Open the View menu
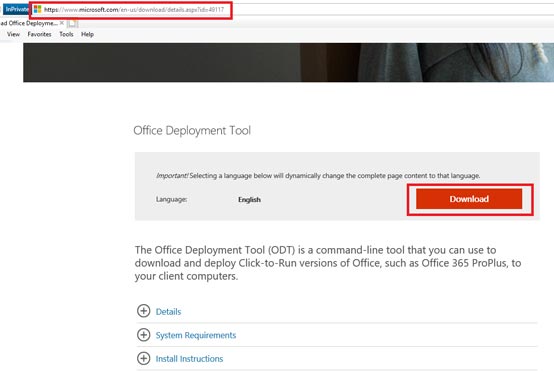Viewport: 554px width, 371px height. (13, 34)
